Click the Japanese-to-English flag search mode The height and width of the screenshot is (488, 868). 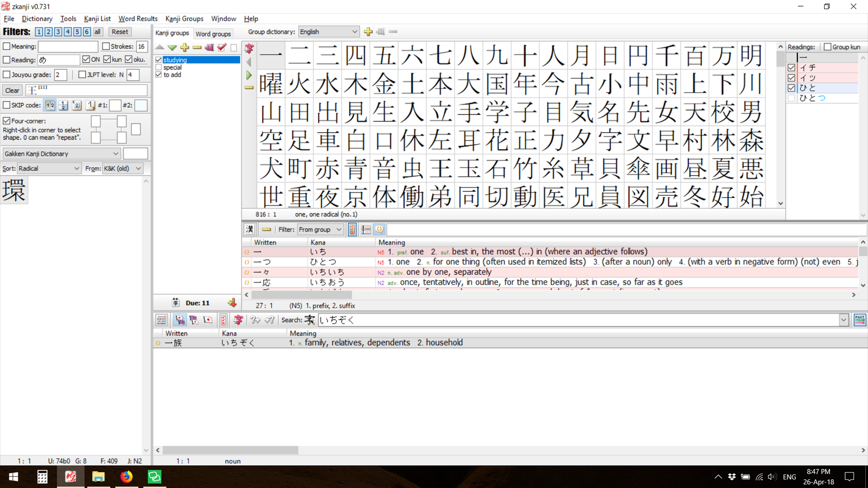tap(180, 320)
